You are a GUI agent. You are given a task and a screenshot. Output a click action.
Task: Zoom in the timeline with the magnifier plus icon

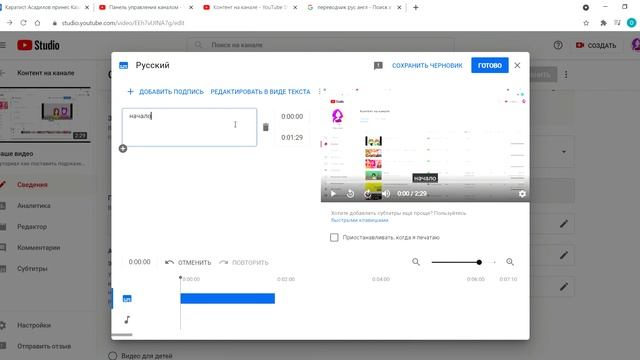coord(510,262)
